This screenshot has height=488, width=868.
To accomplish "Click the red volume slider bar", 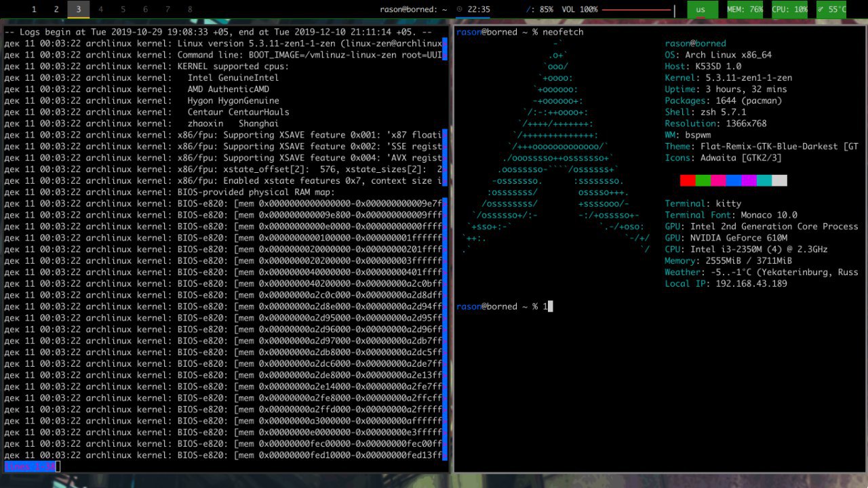I will 636,9.
